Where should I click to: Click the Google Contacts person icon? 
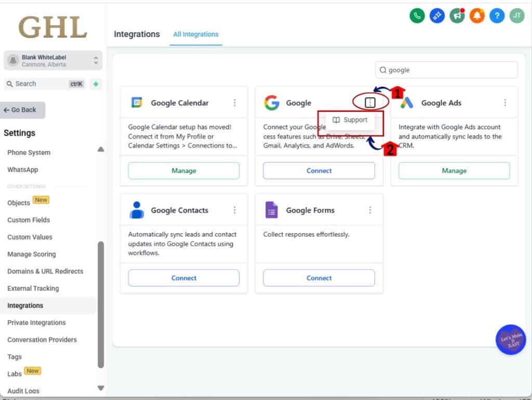tap(137, 210)
